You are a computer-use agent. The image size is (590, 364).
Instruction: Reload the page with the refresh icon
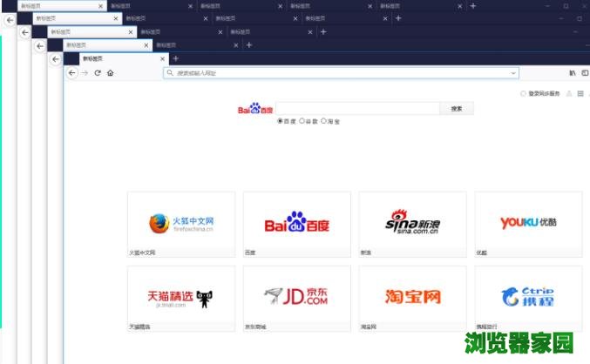point(98,73)
